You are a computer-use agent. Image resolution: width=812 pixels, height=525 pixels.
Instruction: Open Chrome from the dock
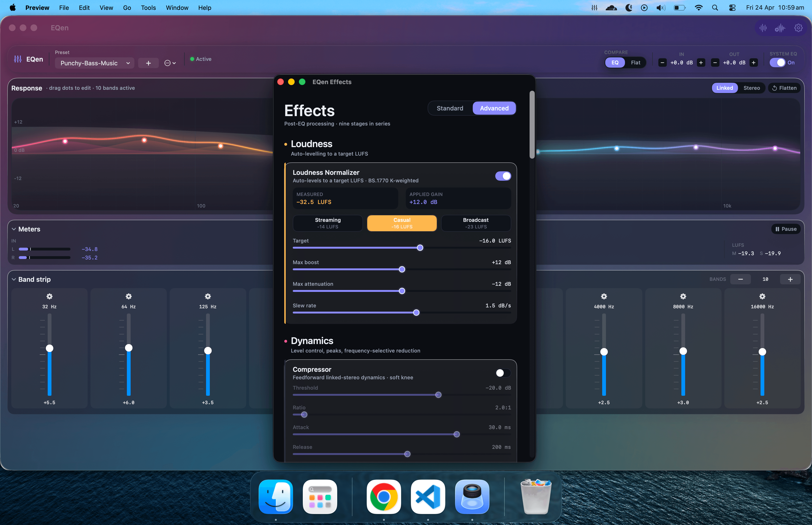[x=383, y=497]
